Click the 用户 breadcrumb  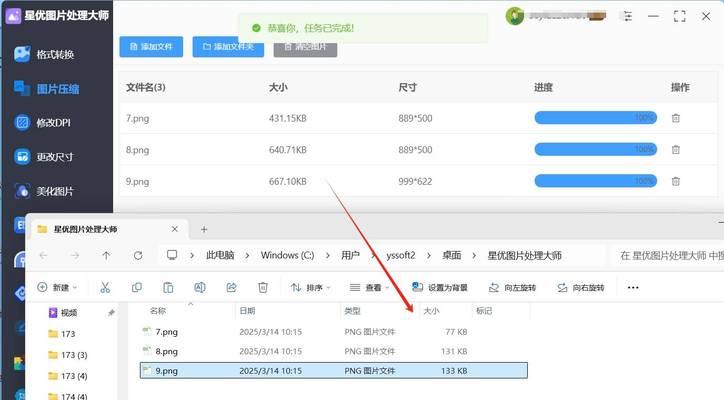[x=350, y=255]
